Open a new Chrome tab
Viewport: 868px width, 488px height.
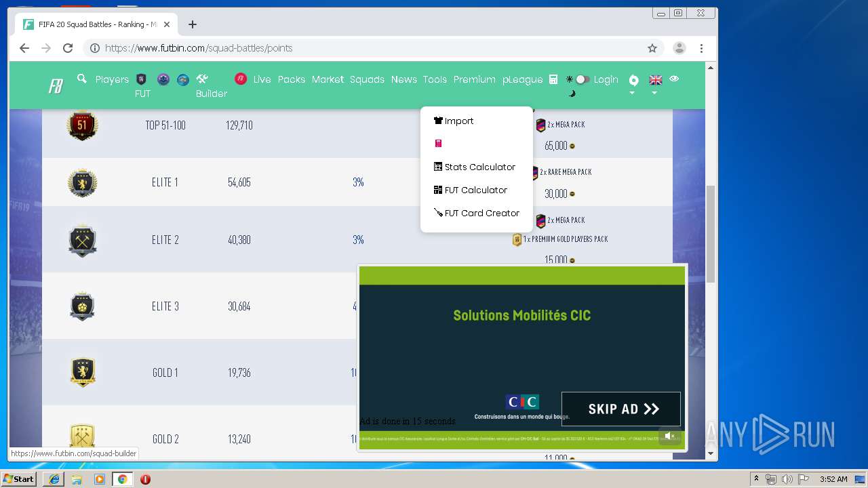[193, 24]
